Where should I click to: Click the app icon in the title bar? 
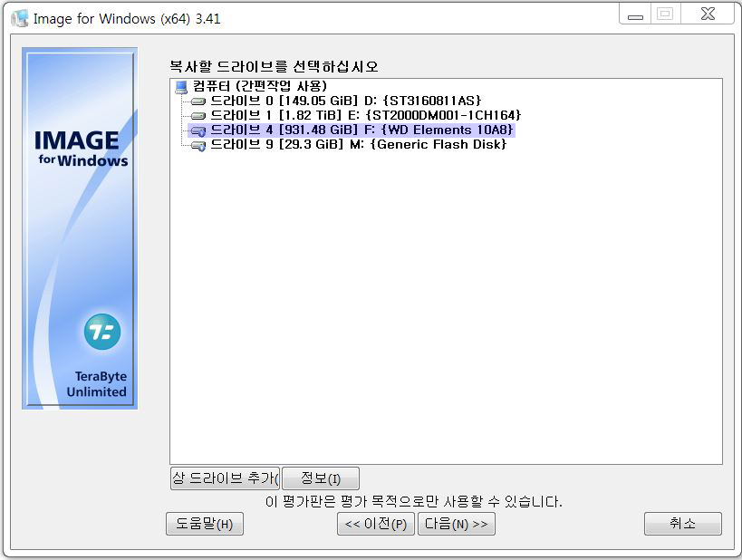(x=20, y=18)
